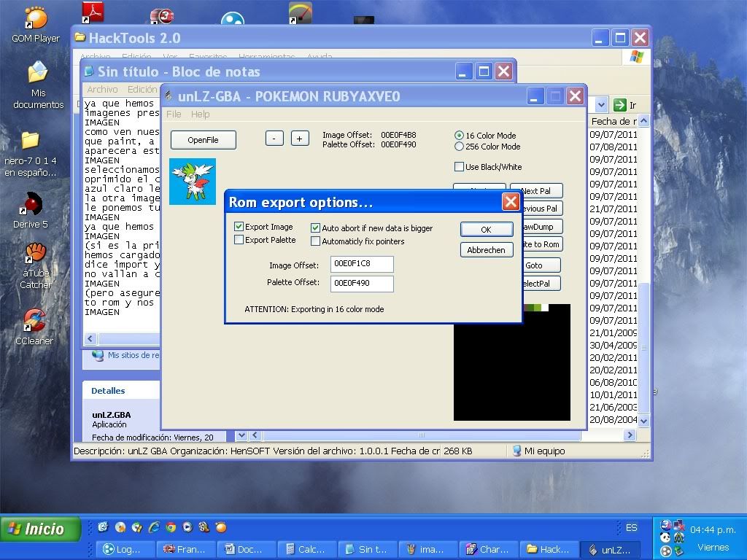Cancel the export with Abbrechen
The width and height of the screenshot is (747, 560).
487,250
